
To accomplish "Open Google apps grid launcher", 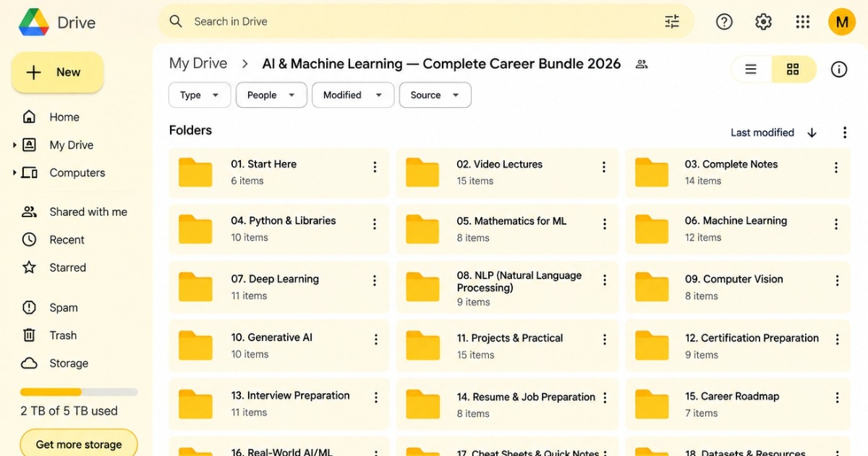I will click(802, 22).
